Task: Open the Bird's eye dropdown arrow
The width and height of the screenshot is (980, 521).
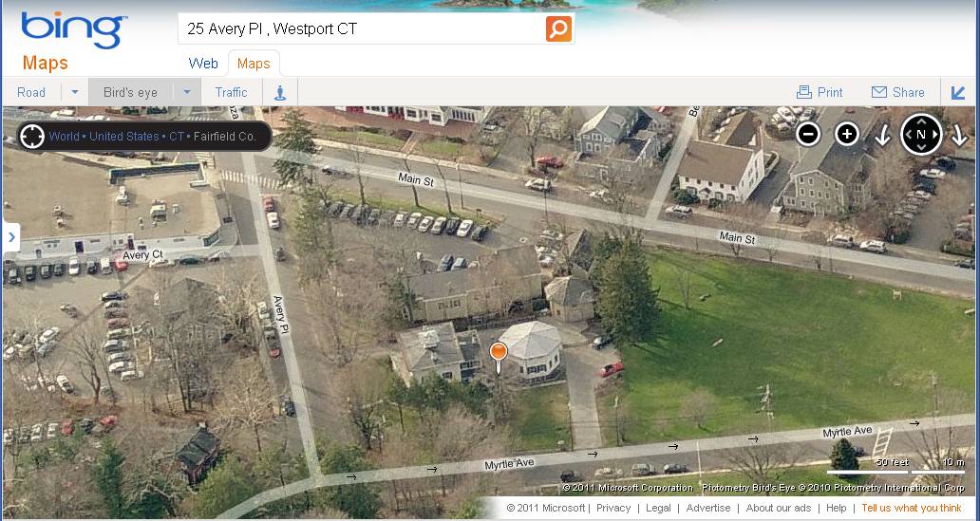Action: tap(187, 92)
